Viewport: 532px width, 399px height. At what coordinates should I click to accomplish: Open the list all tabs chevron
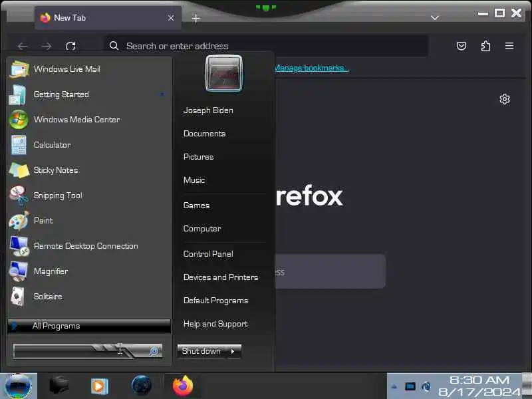pos(435,18)
